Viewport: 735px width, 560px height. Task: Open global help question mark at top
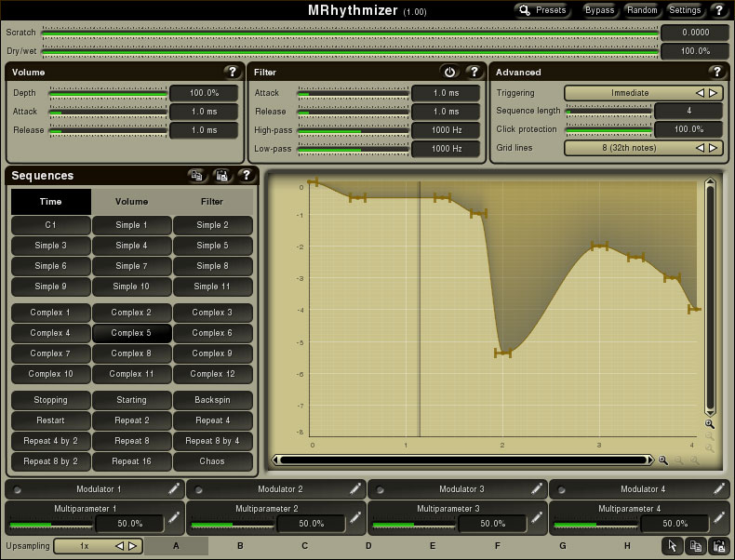(718, 10)
